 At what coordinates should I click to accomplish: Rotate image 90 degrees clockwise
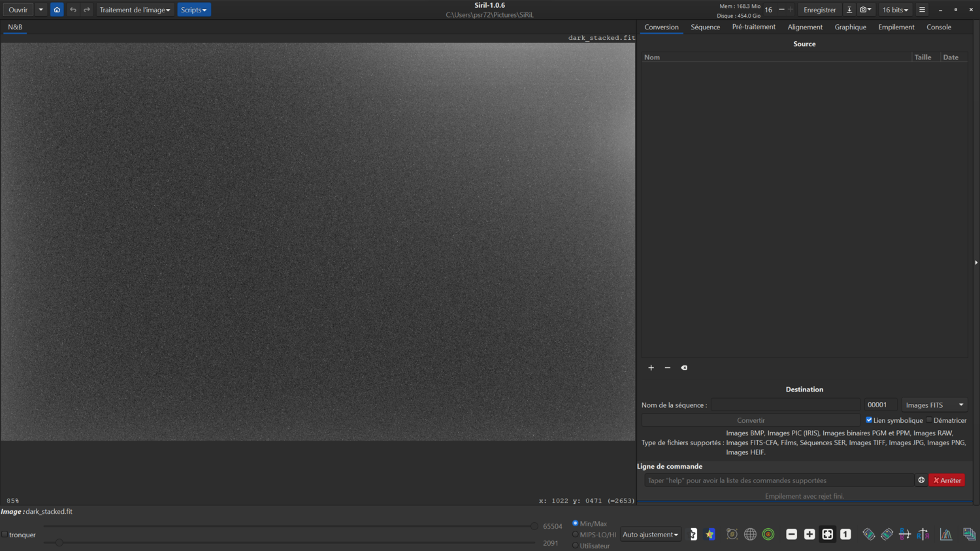point(887,535)
